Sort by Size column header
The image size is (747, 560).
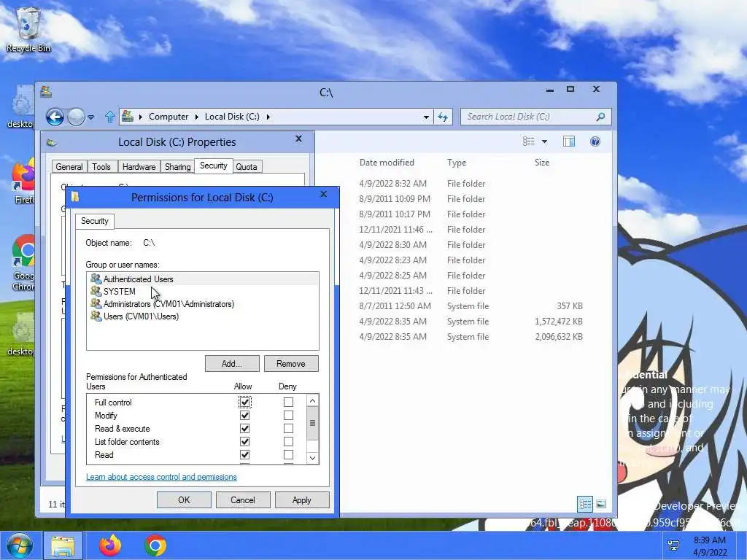tap(542, 163)
